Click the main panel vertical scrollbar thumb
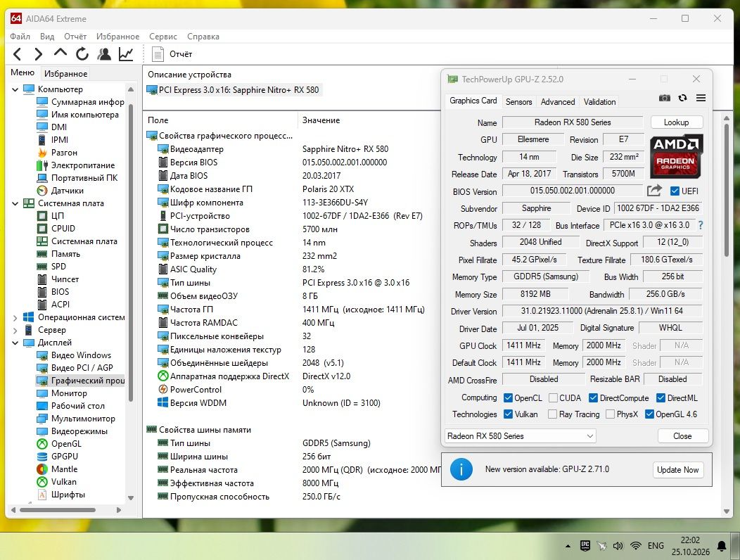 click(x=727, y=189)
